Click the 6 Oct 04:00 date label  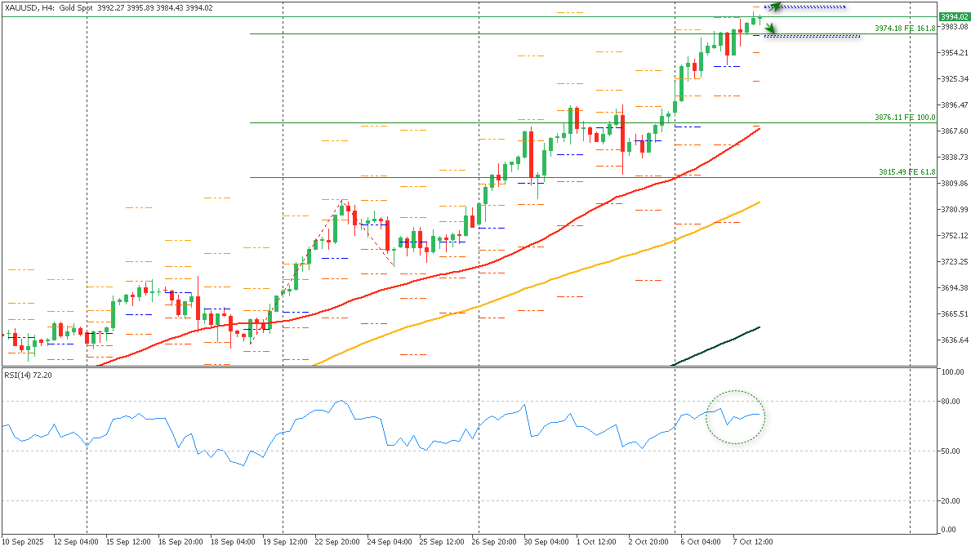tap(702, 541)
